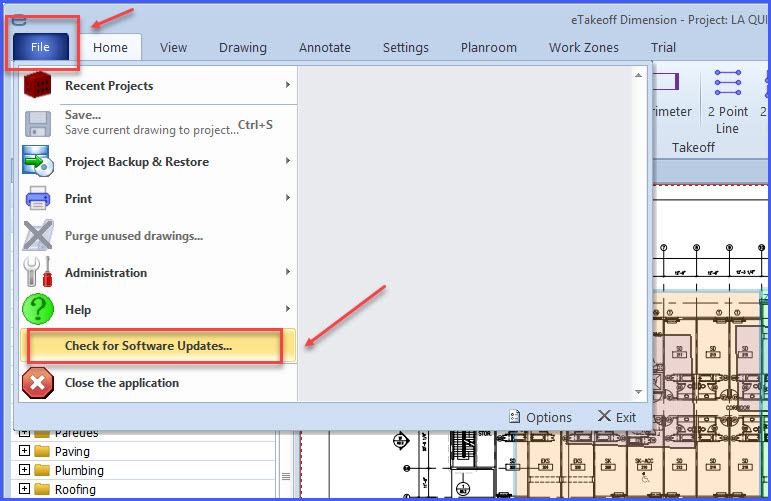Click the Options document icon
Image resolution: width=771 pixels, height=501 pixels.
tap(514, 416)
